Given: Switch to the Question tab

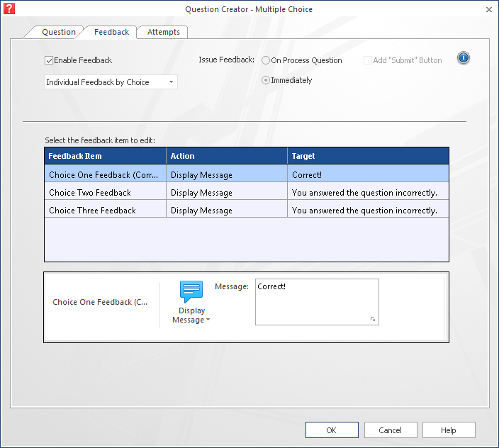Looking at the screenshot, I should [x=59, y=32].
